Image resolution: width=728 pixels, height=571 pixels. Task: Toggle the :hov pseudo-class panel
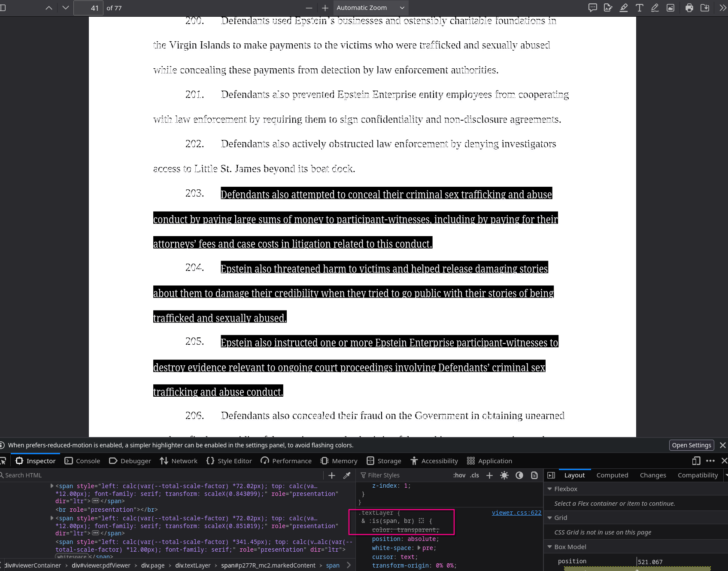click(459, 475)
